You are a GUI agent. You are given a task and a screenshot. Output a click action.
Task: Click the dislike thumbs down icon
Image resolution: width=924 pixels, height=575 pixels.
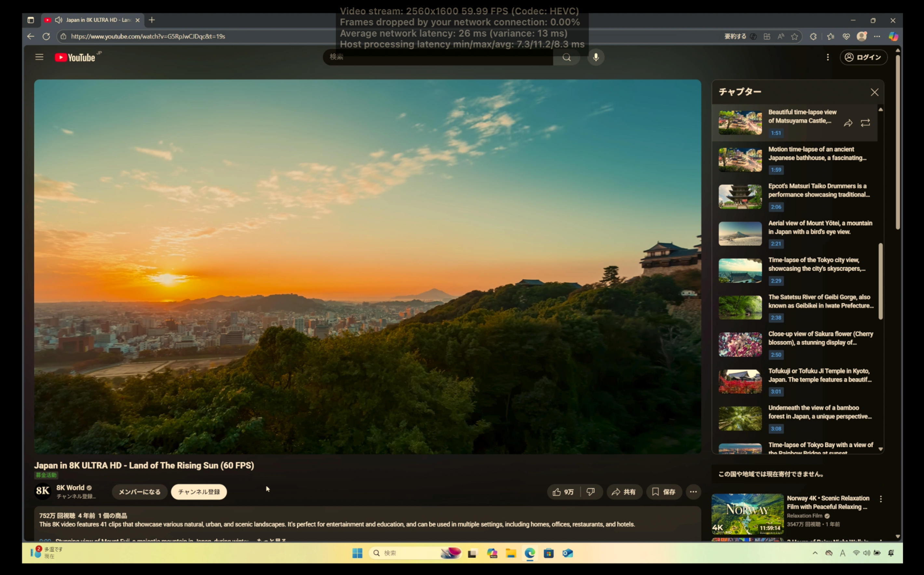pos(590,492)
